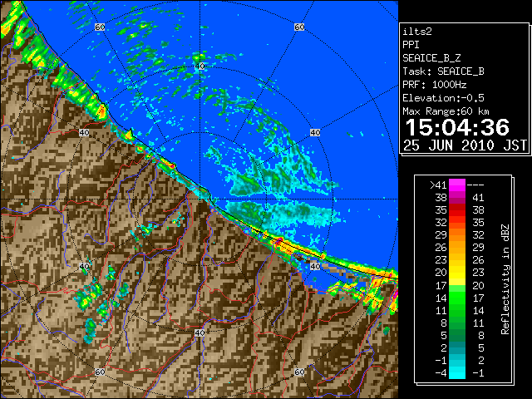Viewport: 532px width, 399px height.
Task: Click the "SEAICE_B_Z" product name
Action: point(431,58)
